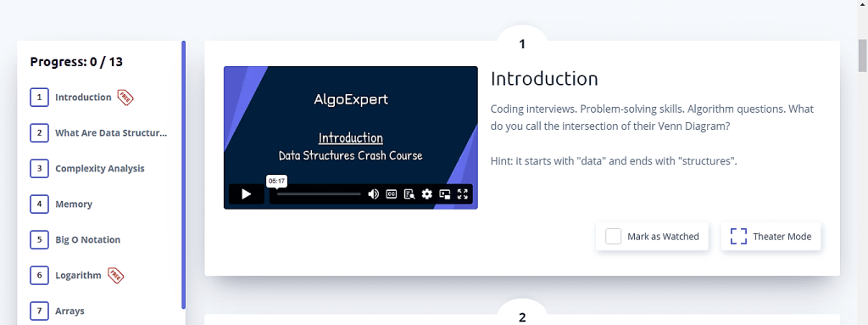The image size is (868, 325).
Task: Enter fullscreen with the player icon
Action: pyautogui.click(x=463, y=194)
